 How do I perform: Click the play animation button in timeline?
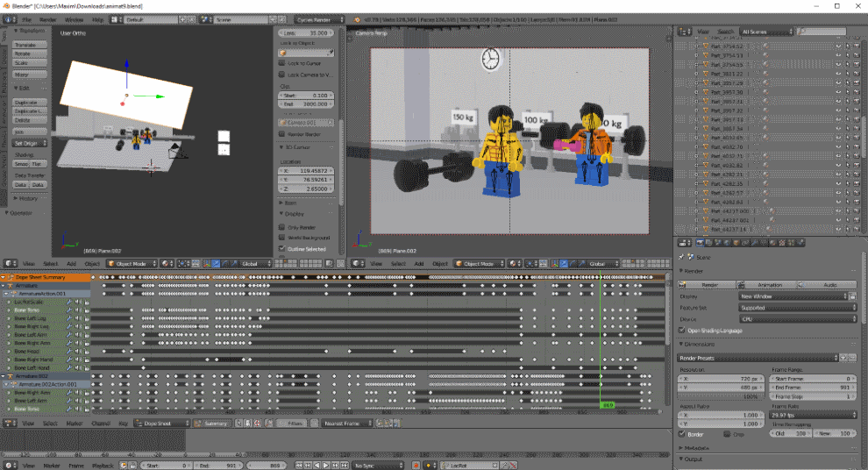click(326, 465)
